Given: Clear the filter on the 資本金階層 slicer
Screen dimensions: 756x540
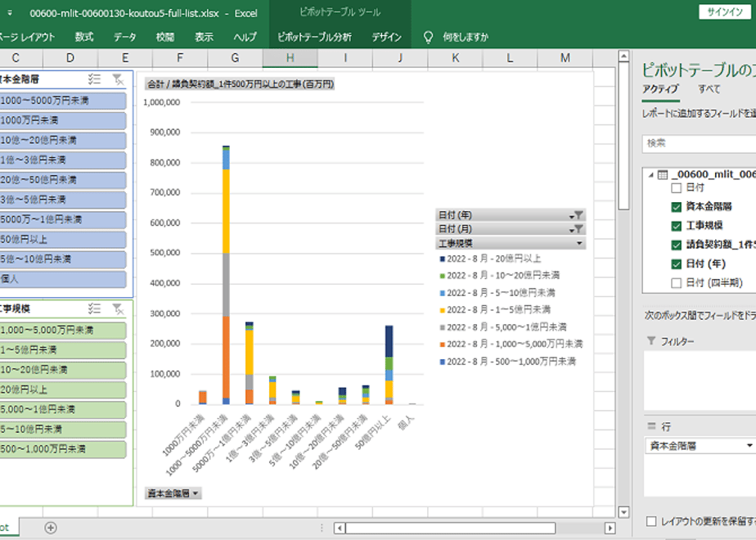Looking at the screenshot, I should (x=118, y=79).
